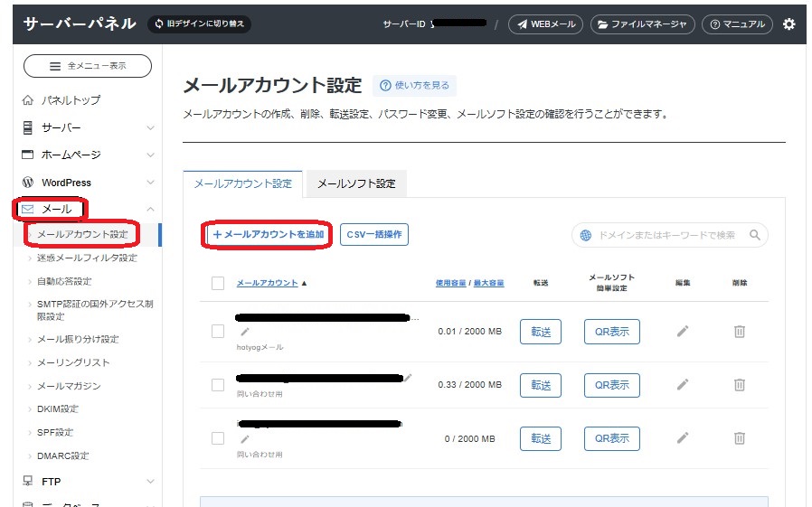
Task: Click the pencil edit icon in first account row
Action: [x=683, y=332]
